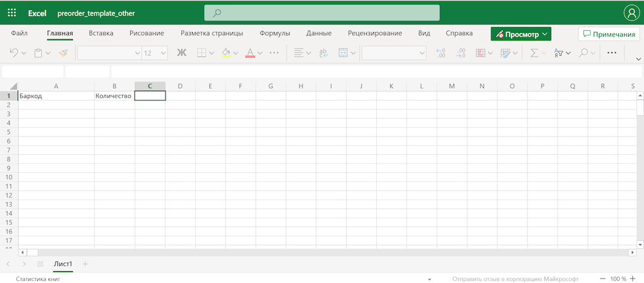Click the AutoSum sigma icon

(x=534, y=53)
